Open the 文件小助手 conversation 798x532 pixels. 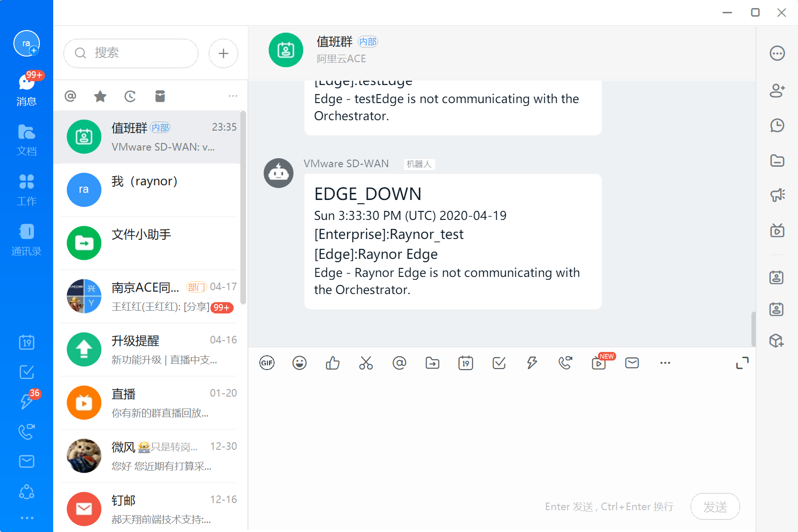pos(147,243)
